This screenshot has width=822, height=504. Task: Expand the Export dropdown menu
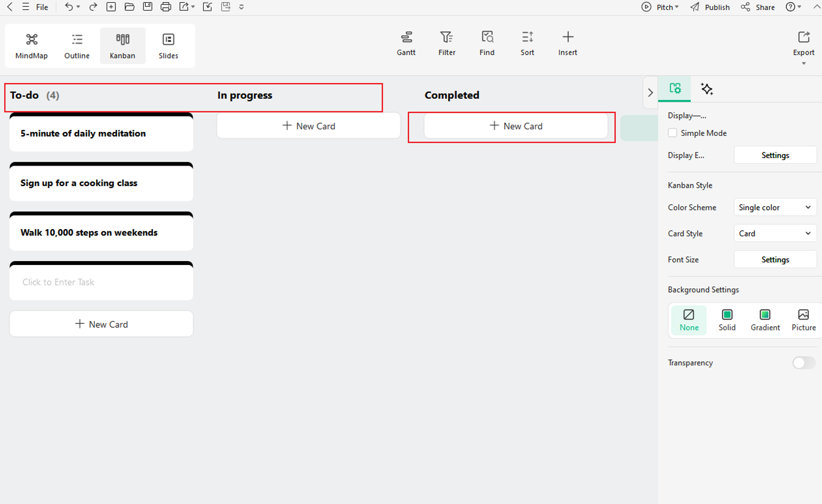(x=803, y=63)
